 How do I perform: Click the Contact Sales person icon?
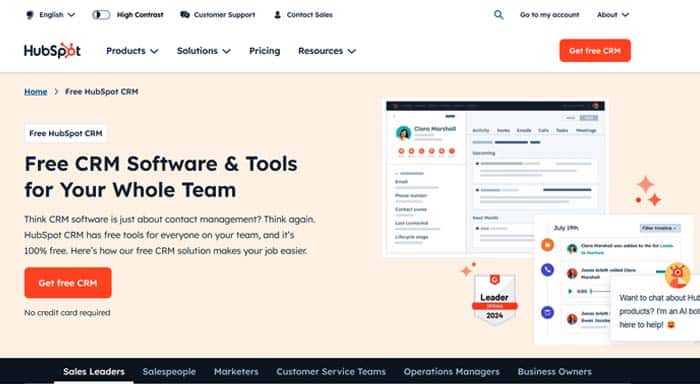(277, 15)
